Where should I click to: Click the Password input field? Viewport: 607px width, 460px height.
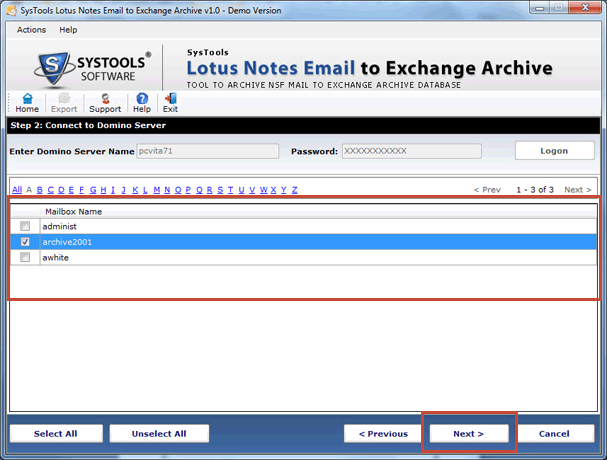(412, 151)
